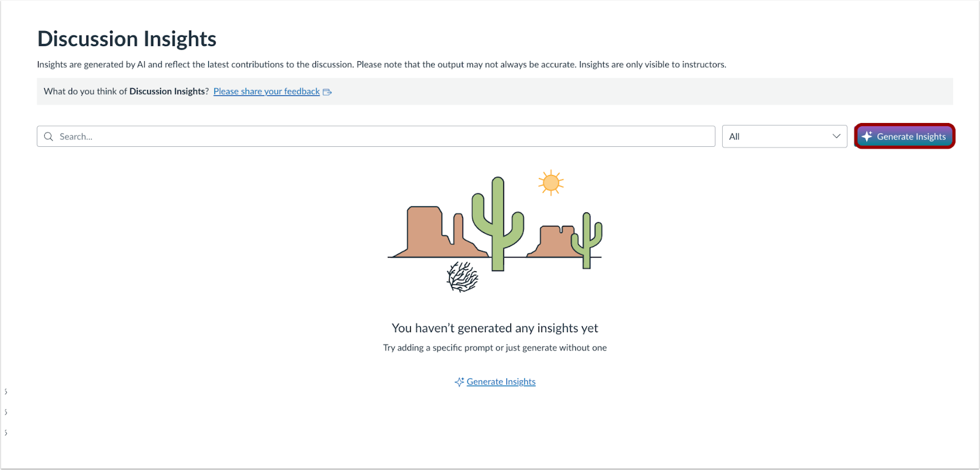Screen dimensions: 980x470
Task: Click the magnifying glass search icon
Action: (48, 136)
